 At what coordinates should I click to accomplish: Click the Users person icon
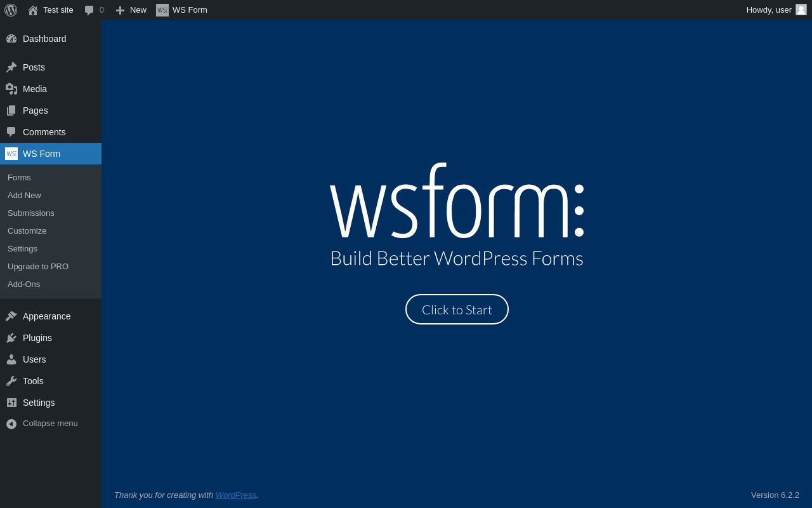coord(11,359)
